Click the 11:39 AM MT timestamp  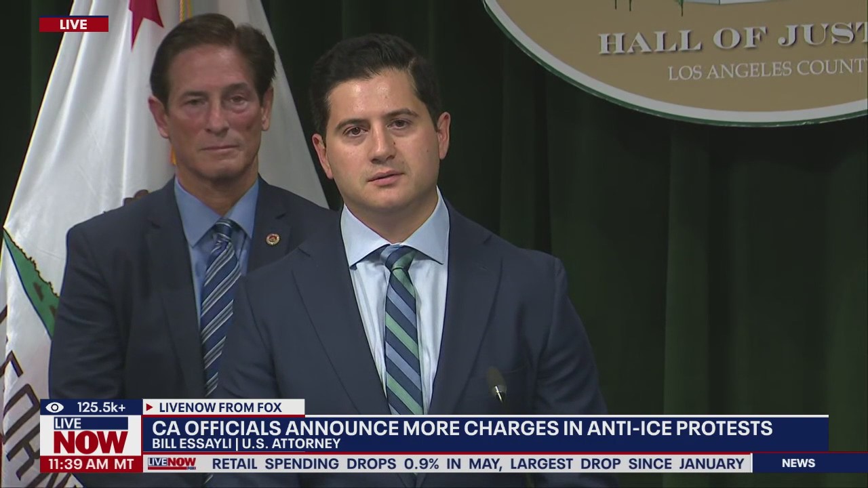pyautogui.click(x=90, y=464)
